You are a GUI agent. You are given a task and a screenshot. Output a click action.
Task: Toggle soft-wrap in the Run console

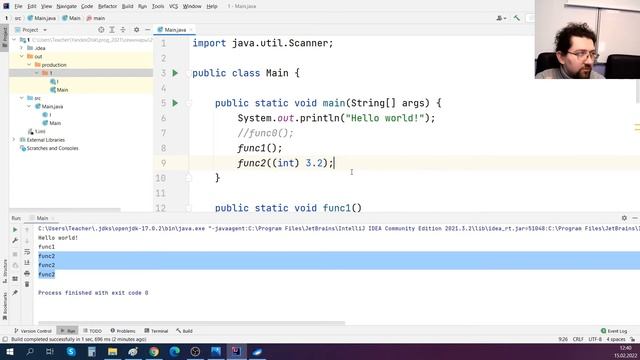[x=27, y=252]
